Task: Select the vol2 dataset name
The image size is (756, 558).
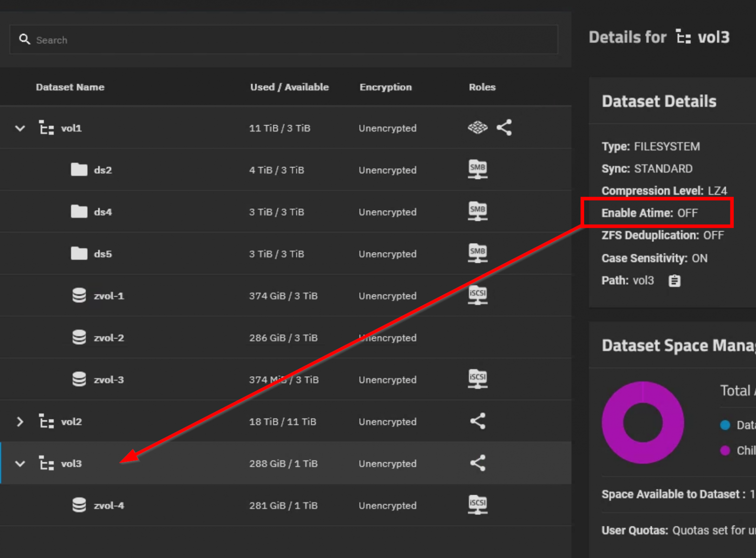Action: [x=71, y=422]
